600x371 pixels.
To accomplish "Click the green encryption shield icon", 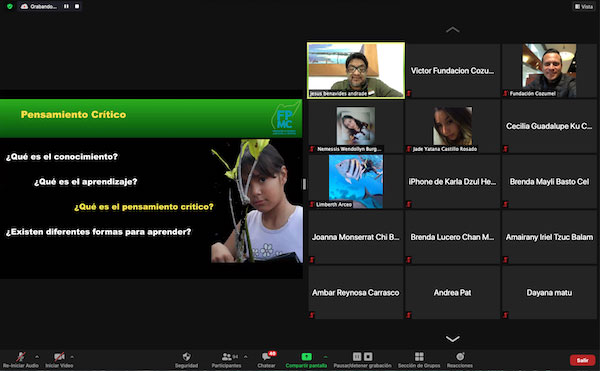I will 10,7.
